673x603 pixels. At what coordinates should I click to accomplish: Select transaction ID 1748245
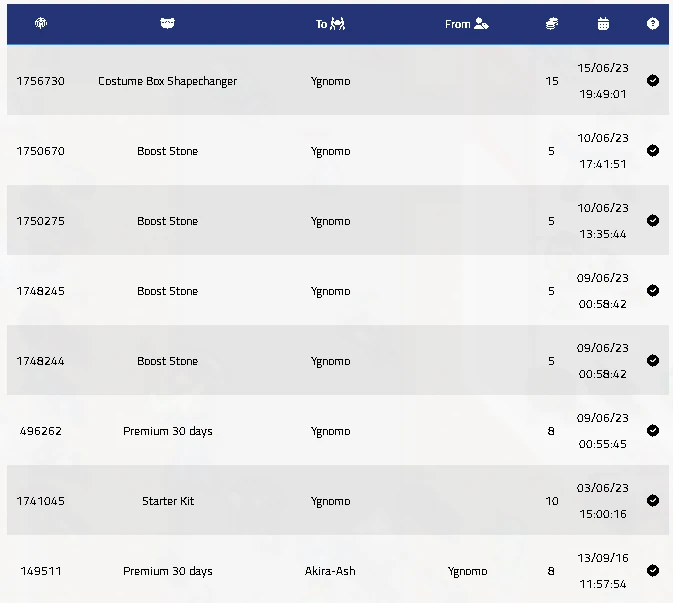41,291
